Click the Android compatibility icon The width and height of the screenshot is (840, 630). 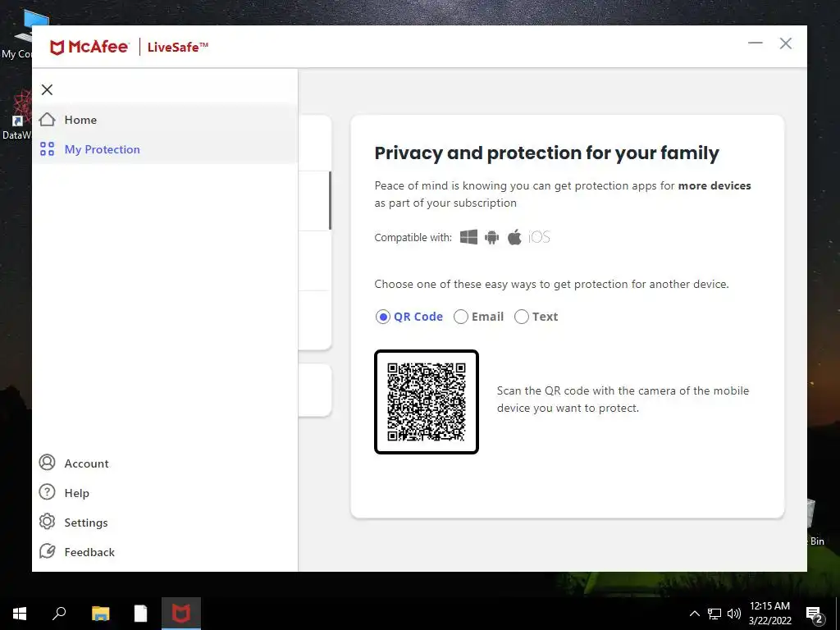coord(492,237)
